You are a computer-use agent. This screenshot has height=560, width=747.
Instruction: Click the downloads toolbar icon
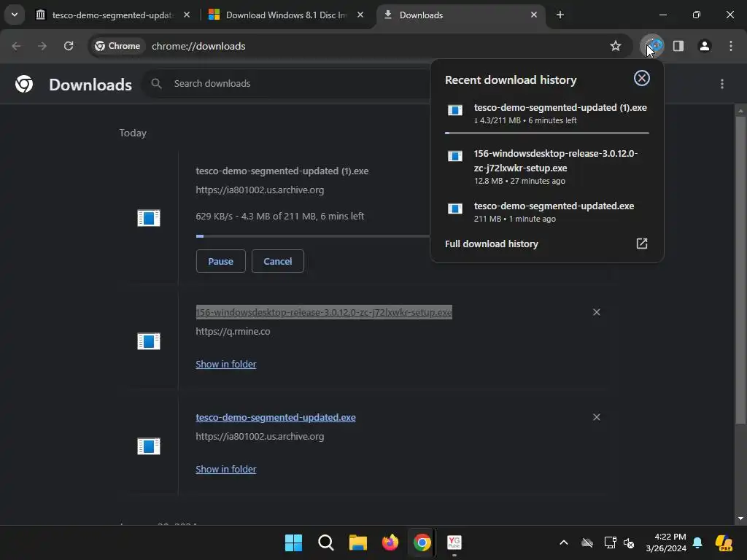coord(652,46)
